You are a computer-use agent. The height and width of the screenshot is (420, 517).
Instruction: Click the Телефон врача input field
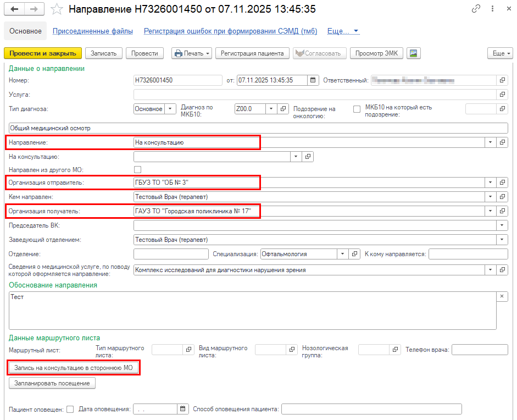pyautogui.click(x=480, y=350)
